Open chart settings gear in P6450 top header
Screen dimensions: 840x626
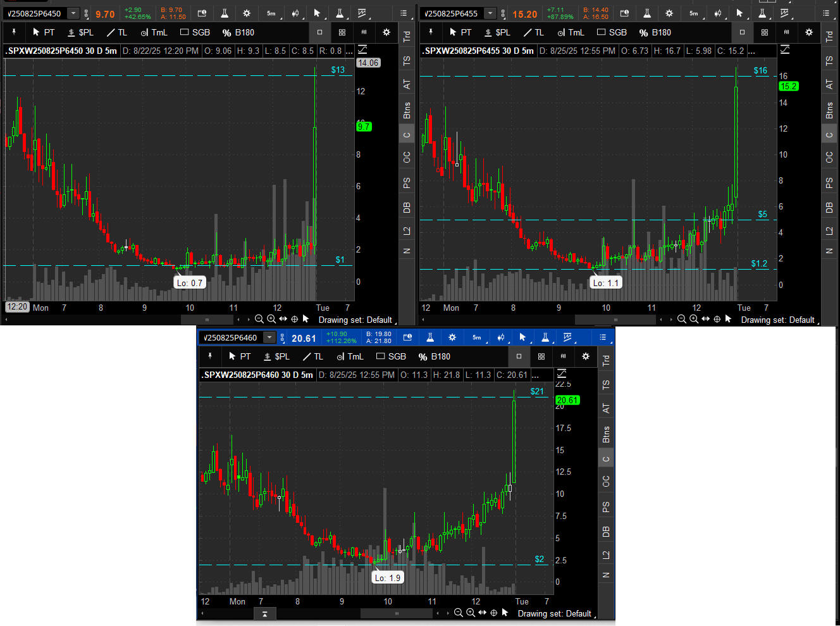(247, 13)
